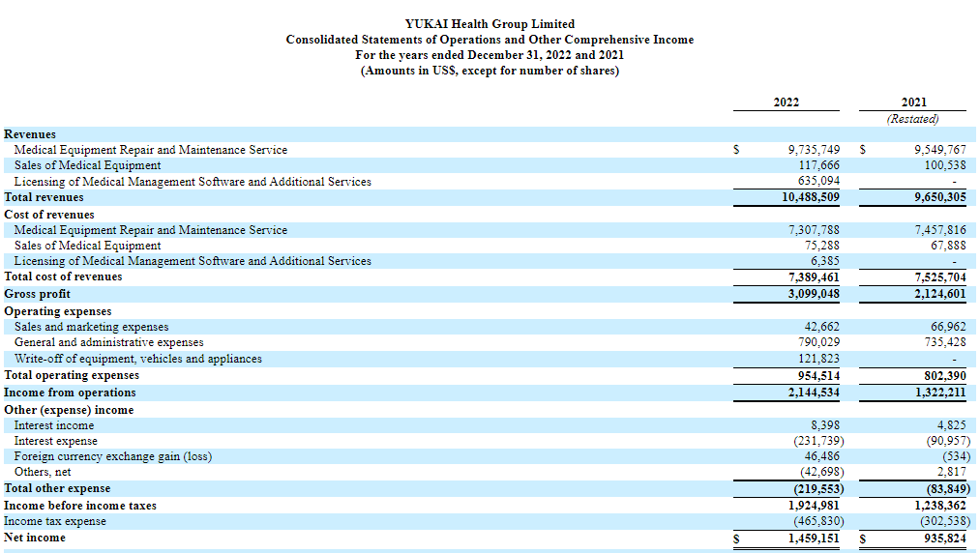The image size is (980, 553).
Task: Click pre-tax income 1,924,981
Action: point(814,506)
